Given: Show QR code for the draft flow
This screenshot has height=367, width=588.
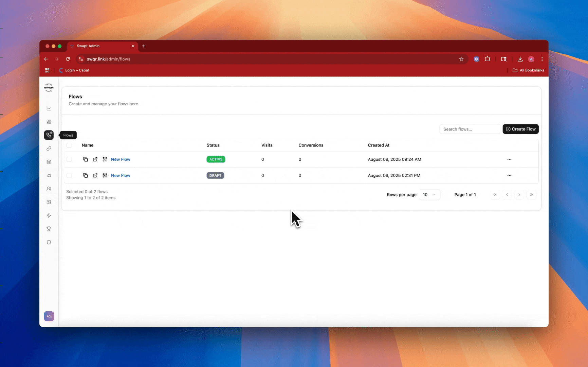Looking at the screenshot, I should [105, 176].
